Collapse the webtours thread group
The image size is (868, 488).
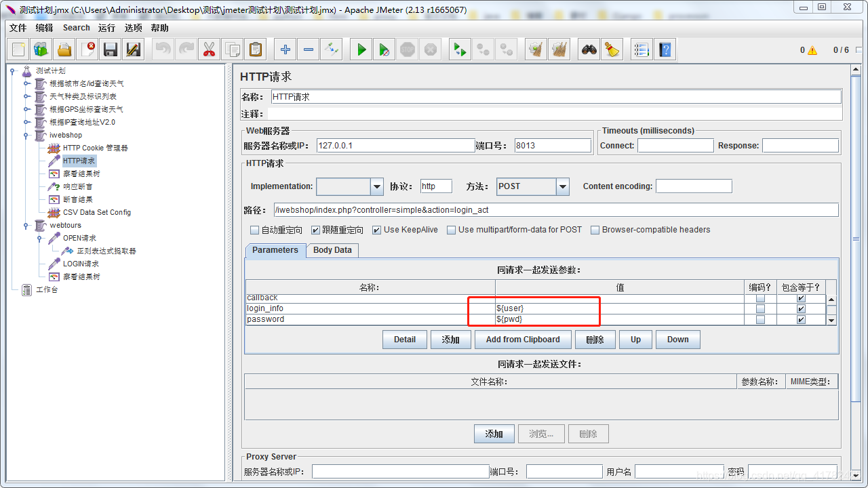[x=26, y=225]
